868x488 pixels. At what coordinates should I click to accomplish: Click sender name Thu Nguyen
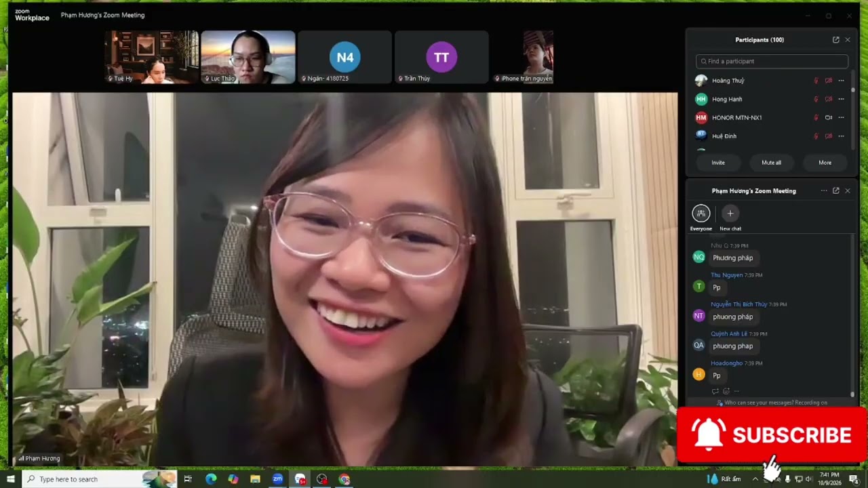726,275
